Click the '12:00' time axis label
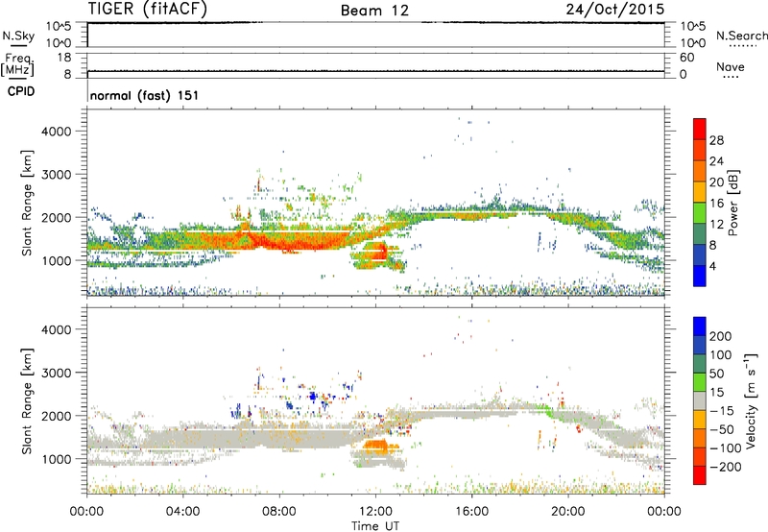The width and height of the screenshot is (768, 532). pos(375,512)
